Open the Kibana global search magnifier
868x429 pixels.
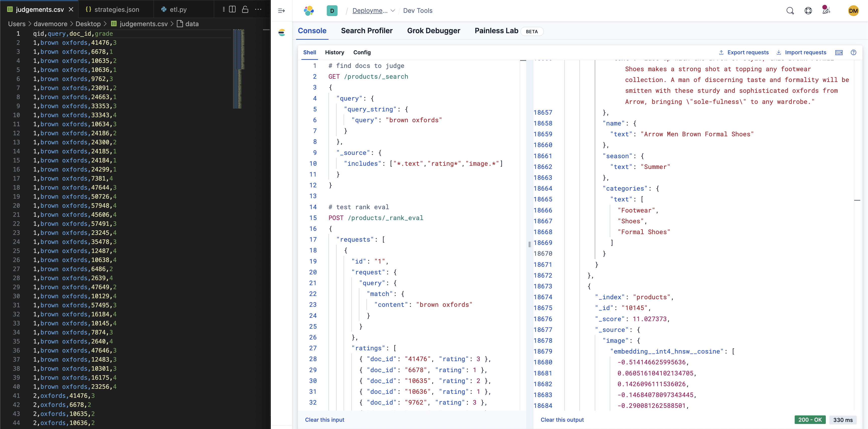click(790, 11)
